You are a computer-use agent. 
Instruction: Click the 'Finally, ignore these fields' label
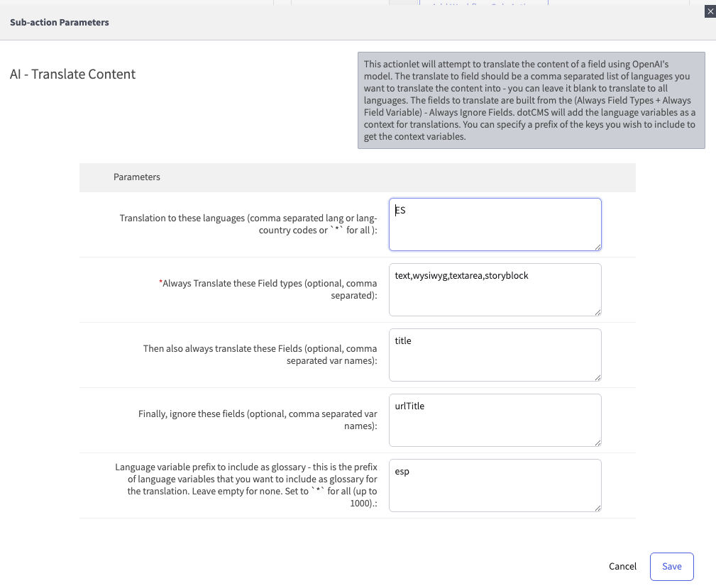click(258, 420)
